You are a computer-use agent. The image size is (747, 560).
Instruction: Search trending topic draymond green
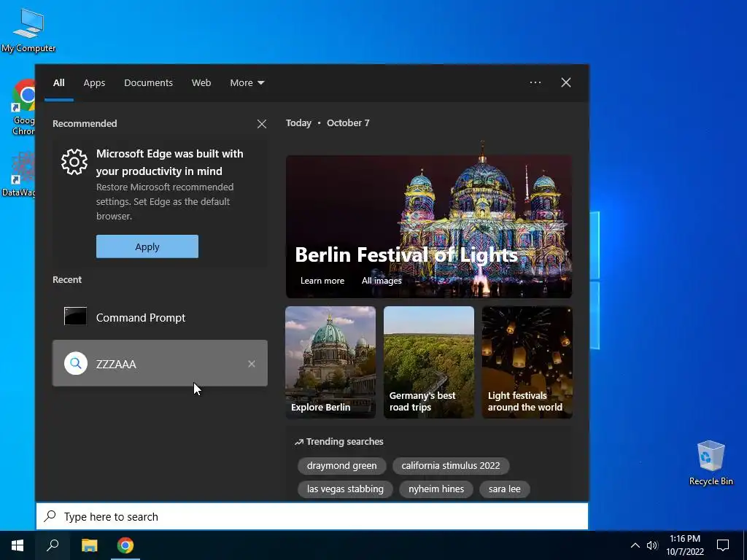(341, 466)
